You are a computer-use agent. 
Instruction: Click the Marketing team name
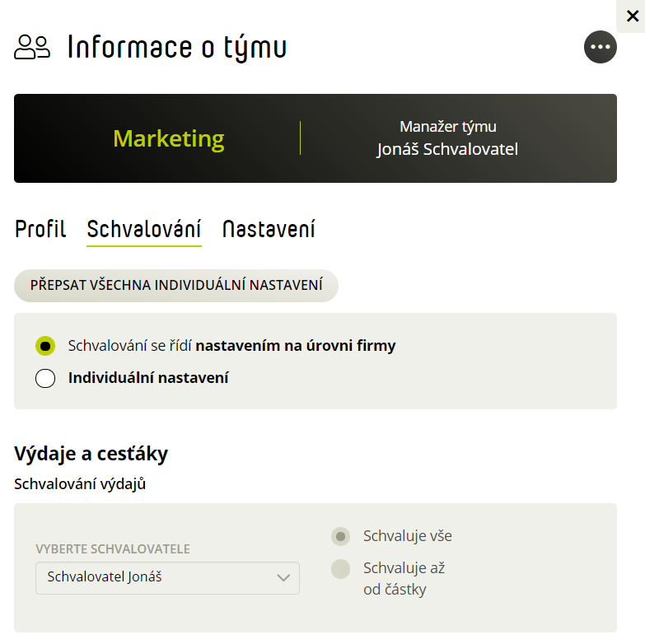(169, 139)
